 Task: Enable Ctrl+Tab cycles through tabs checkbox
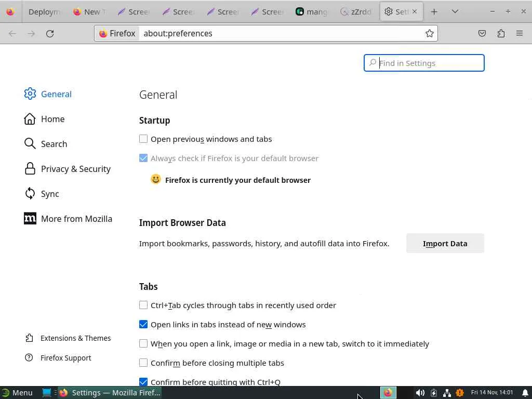coord(143,305)
